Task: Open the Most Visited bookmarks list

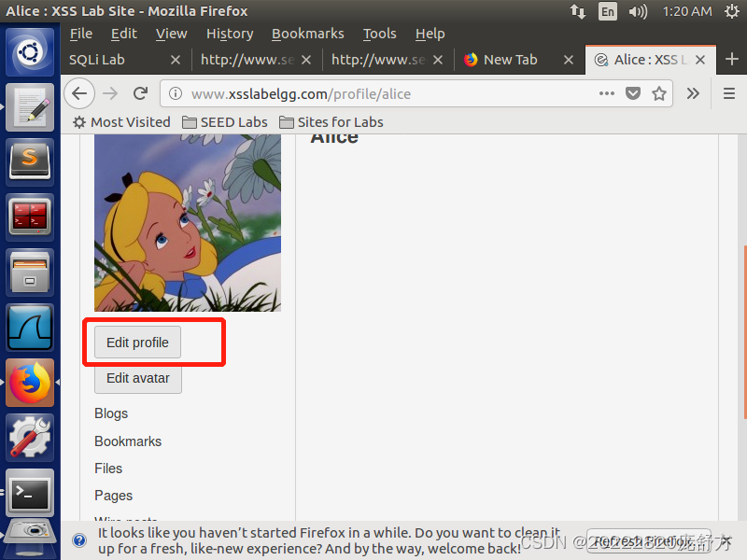Action: coord(121,122)
